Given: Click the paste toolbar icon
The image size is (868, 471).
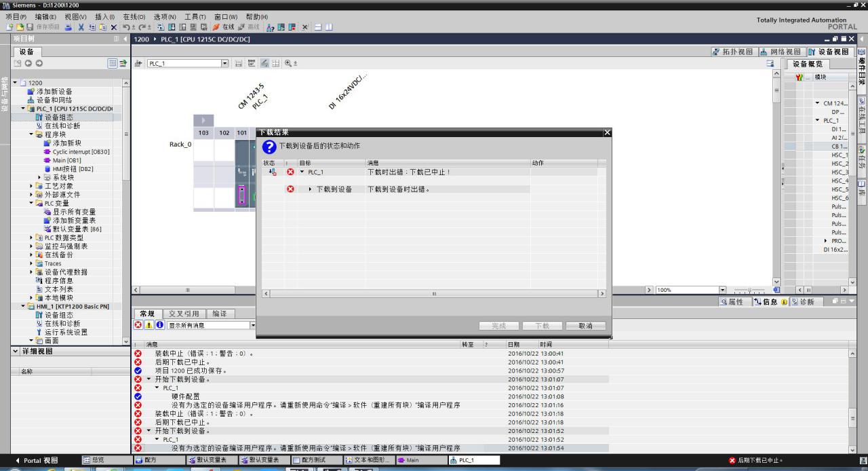Looking at the screenshot, I should coord(102,26).
